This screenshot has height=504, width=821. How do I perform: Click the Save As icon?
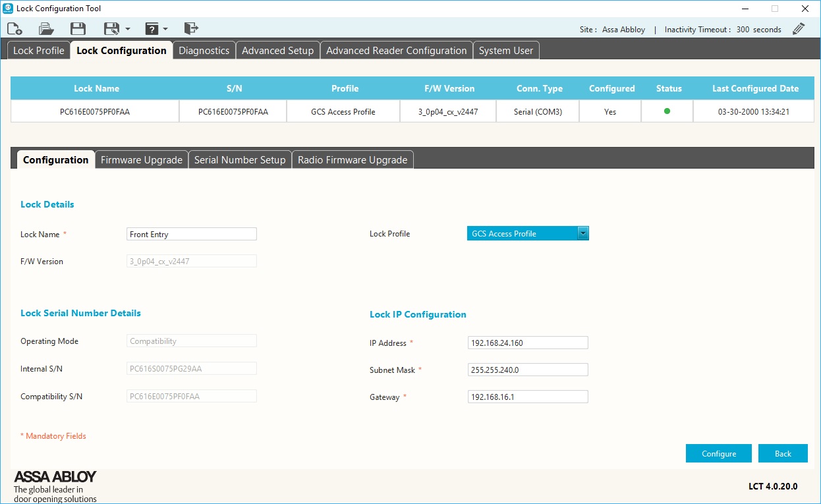pos(111,28)
